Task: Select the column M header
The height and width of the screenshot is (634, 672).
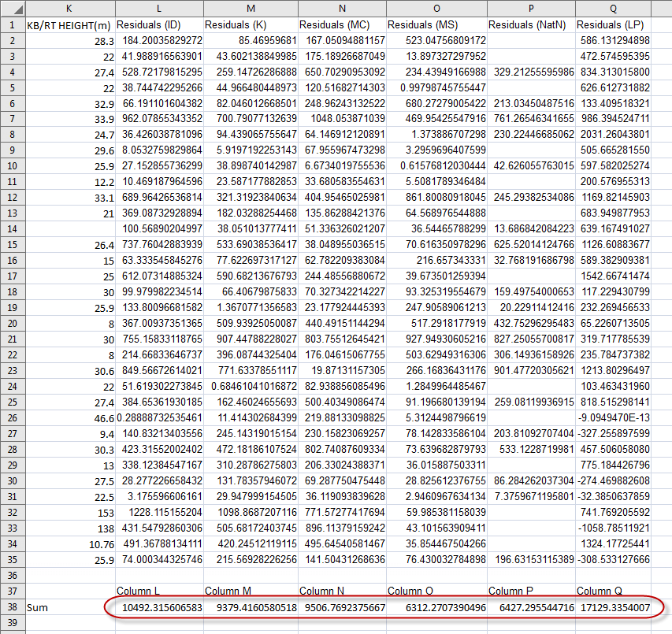Action: tap(251, 8)
